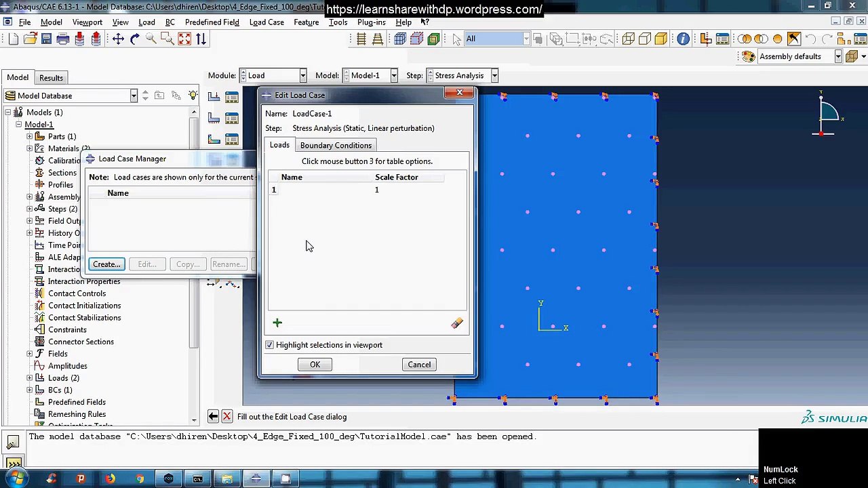Open the Plug-ins menu

[x=372, y=22]
